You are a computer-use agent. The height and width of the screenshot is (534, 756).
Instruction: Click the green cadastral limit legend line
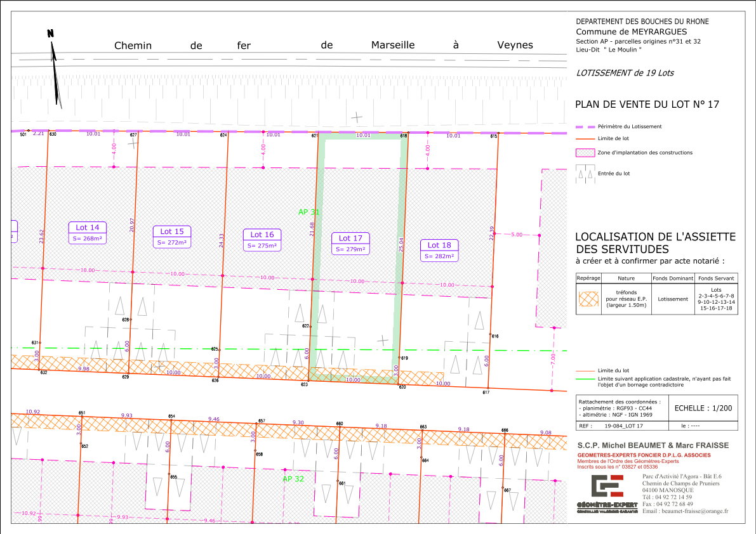pyautogui.click(x=585, y=379)
